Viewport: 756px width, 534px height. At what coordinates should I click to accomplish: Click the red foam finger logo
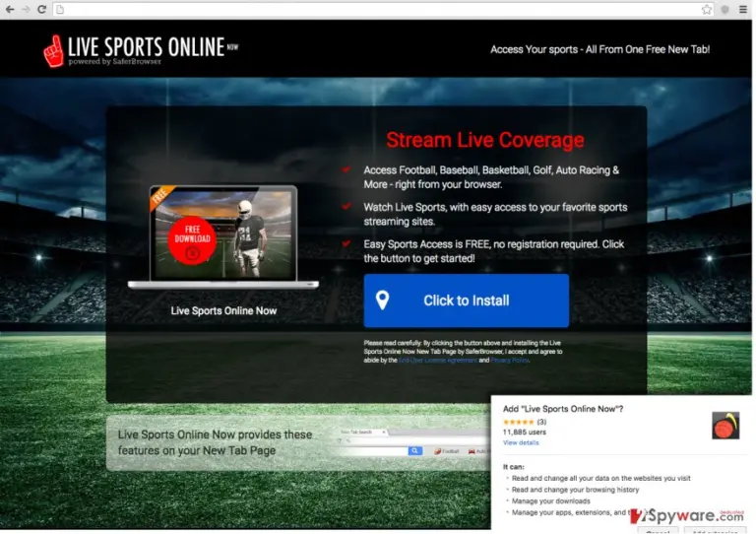53,51
